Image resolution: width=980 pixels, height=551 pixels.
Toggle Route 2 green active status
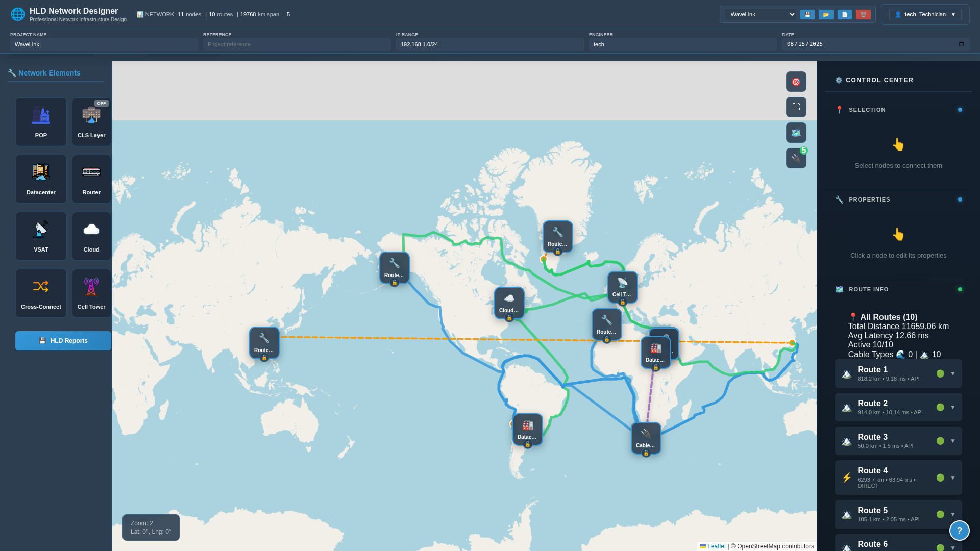pyautogui.click(x=940, y=407)
